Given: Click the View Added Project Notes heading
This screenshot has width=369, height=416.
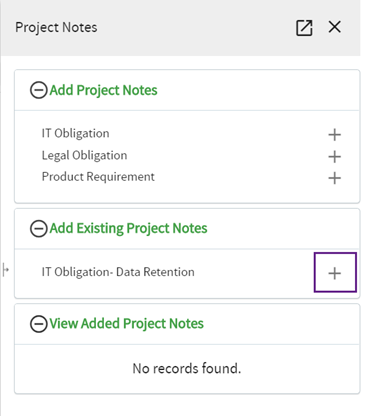Looking at the screenshot, I should pos(127,324).
